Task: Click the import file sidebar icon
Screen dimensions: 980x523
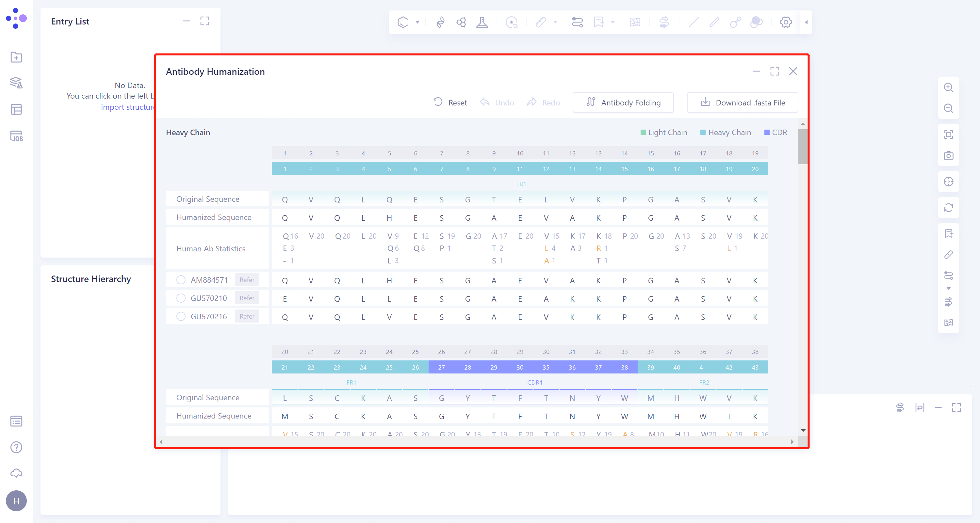Action: coord(16,57)
